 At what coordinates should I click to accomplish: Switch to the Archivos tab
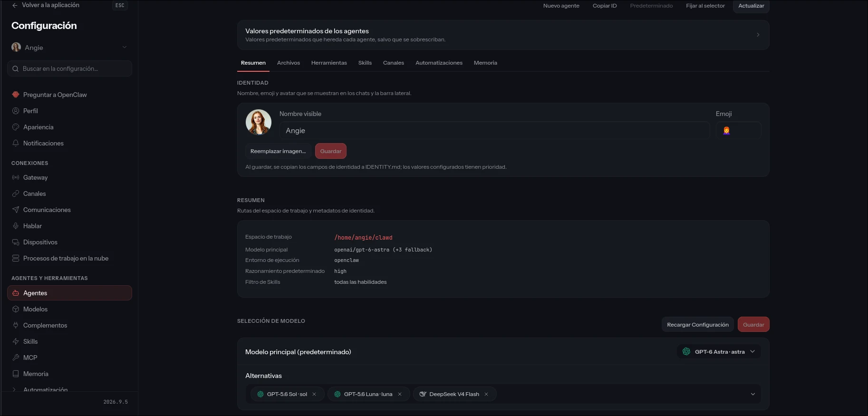[289, 63]
